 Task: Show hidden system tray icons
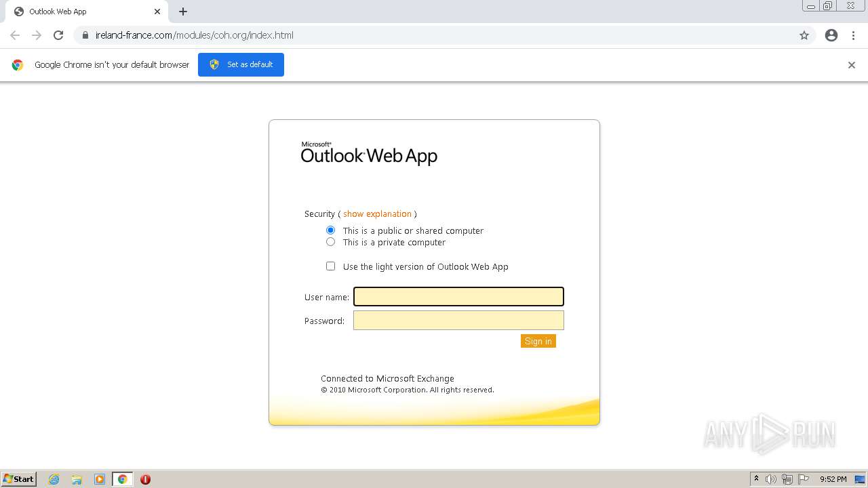[756, 479]
